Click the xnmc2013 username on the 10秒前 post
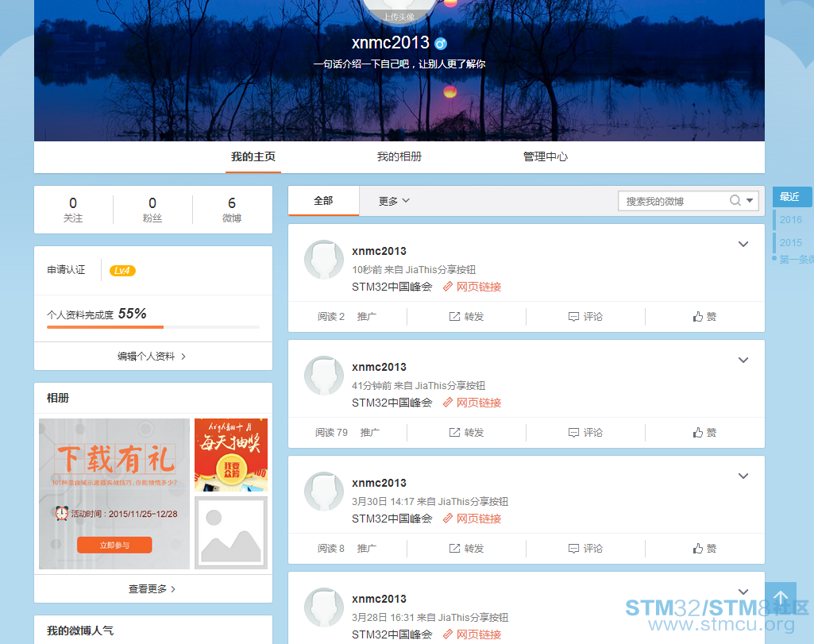Image resolution: width=814 pixels, height=644 pixels. [379, 251]
